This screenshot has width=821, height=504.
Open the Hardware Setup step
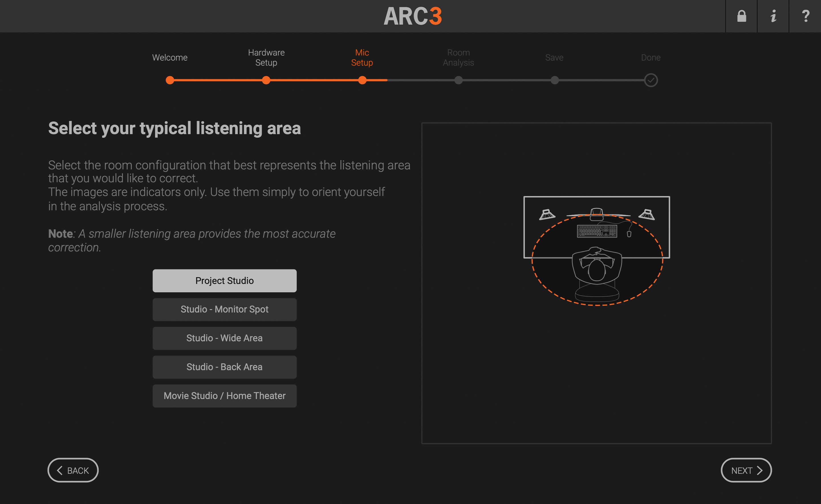tap(266, 57)
